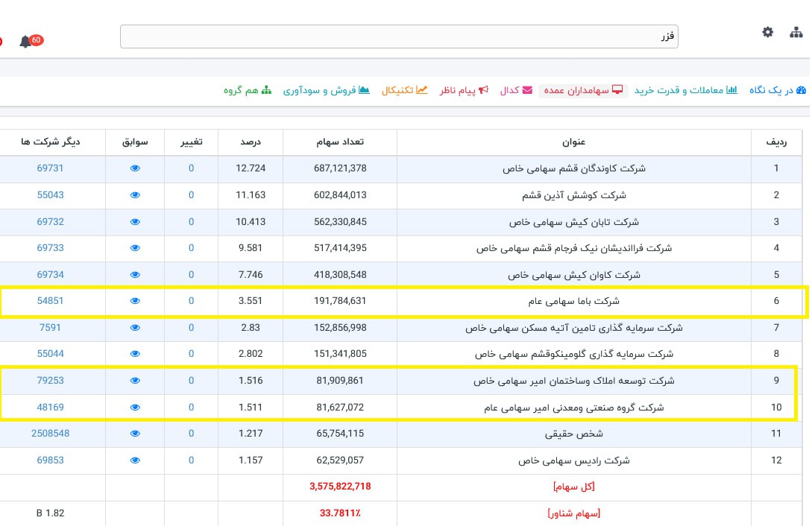Select shareholder name شرکت باما سهامی عام
812x526 pixels.
coord(574,300)
